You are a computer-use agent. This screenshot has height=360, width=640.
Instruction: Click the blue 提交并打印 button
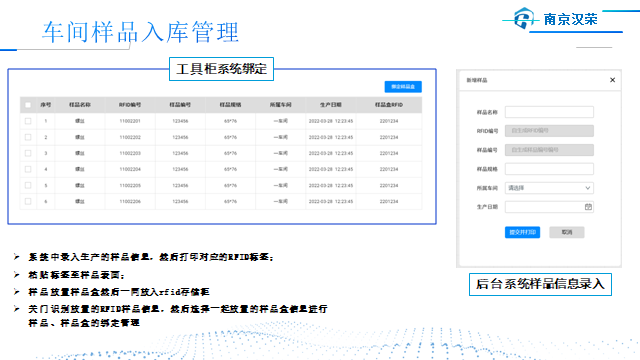[x=522, y=232]
